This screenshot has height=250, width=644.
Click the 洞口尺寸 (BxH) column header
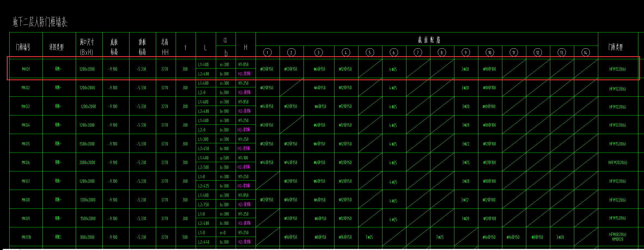tap(87, 47)
